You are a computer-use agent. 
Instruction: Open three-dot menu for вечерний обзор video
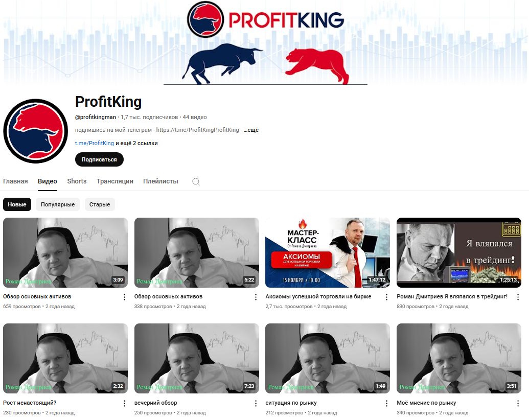(256, 403)
